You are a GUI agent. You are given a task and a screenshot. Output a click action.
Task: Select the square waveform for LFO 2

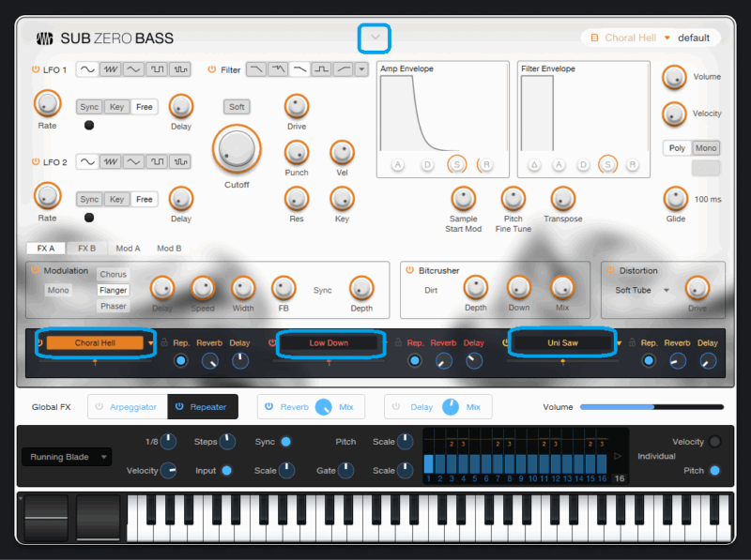pyautogui.click(x=157, y=161)
